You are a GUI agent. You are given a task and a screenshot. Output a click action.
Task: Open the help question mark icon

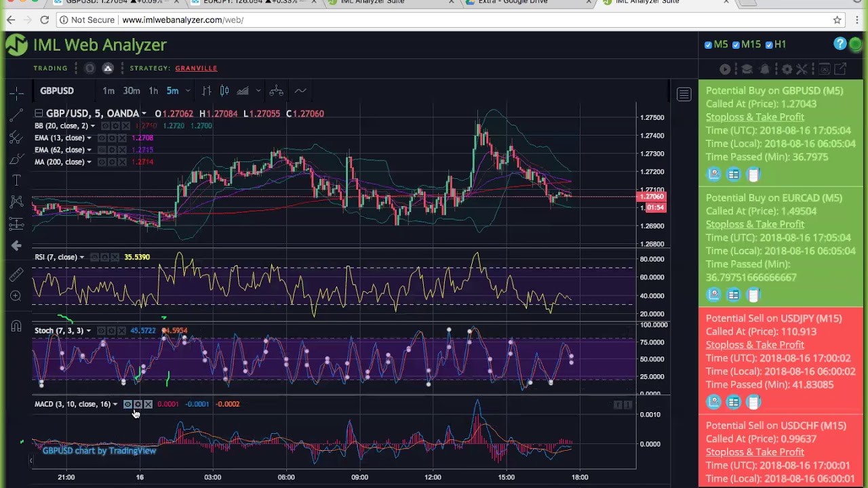click(840, 44)
